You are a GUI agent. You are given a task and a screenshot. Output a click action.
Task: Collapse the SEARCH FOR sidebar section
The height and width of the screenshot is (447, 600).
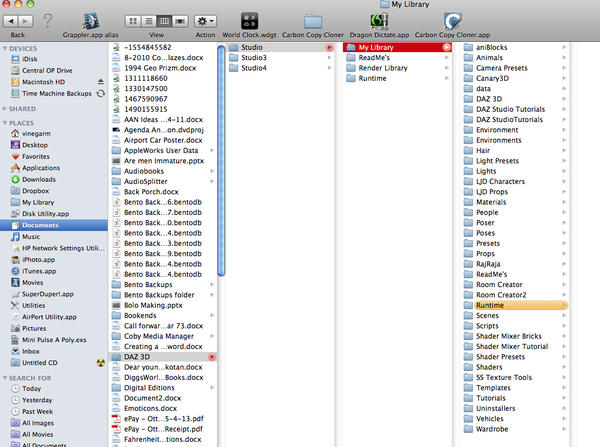5,378
